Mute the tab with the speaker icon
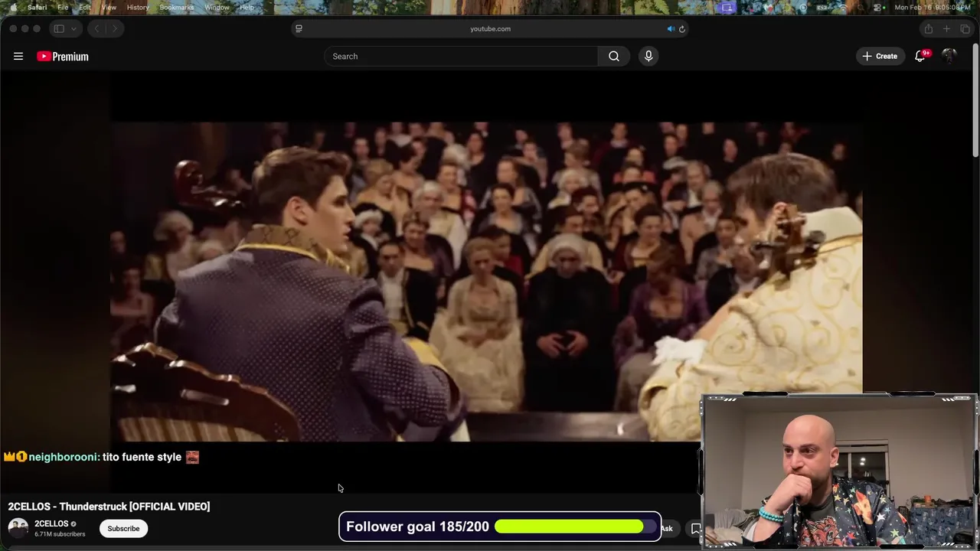This screenshot has width=980, height=551. click(x=671, y=28)
